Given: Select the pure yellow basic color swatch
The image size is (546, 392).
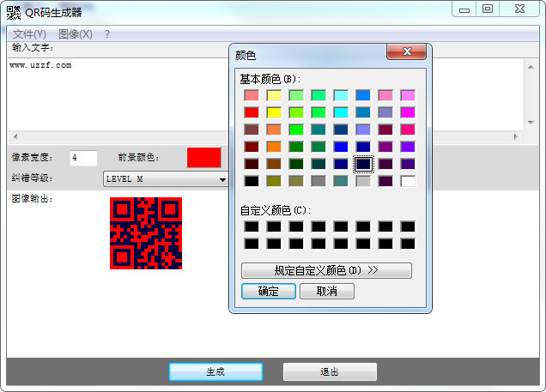Looking at the screenshot, I should 274,112.
